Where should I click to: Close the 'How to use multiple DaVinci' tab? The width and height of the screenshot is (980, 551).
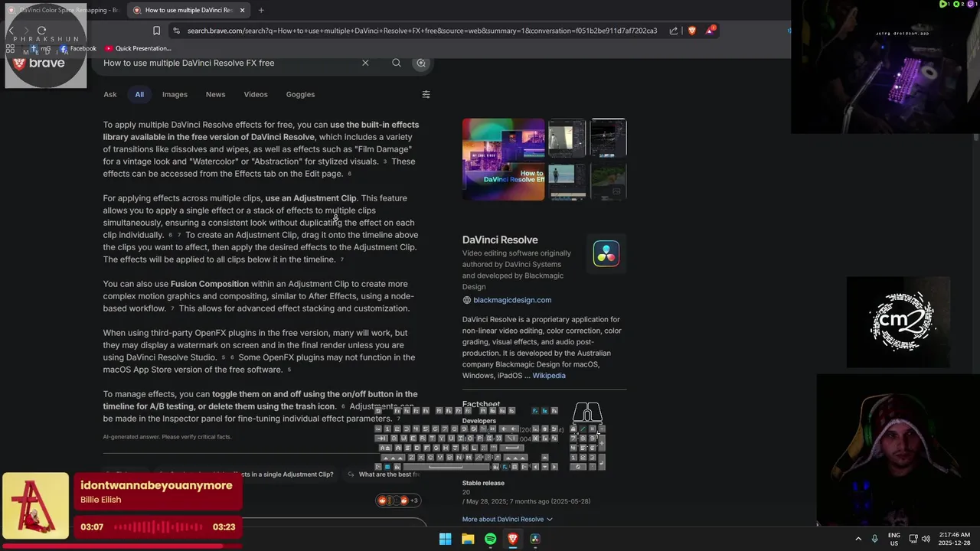(x=243, y=10)
